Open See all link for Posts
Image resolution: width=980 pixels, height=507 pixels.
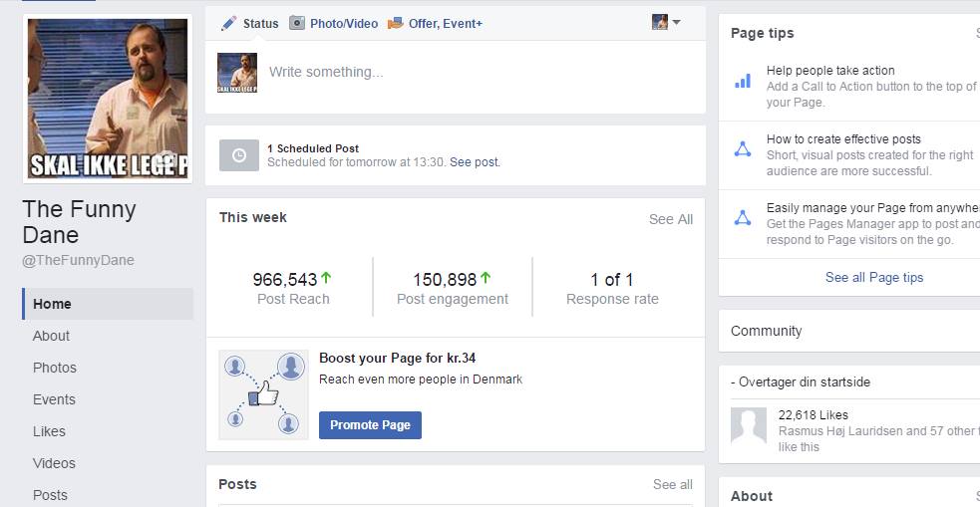672,484
